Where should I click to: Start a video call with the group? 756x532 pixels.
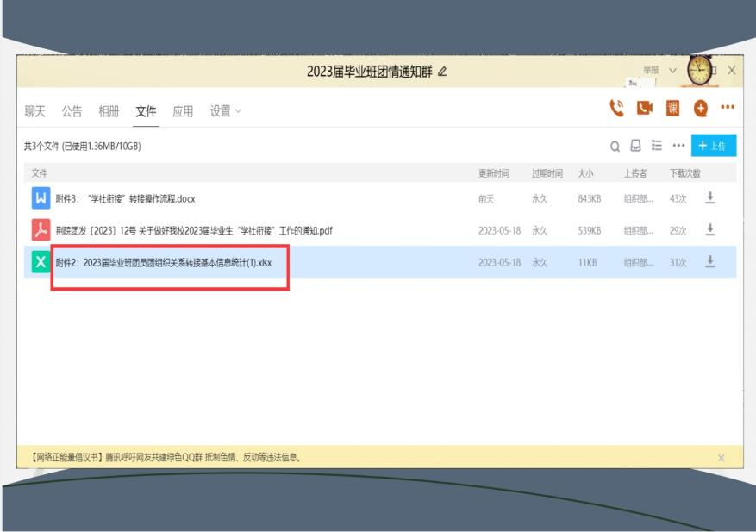point(644,109)
